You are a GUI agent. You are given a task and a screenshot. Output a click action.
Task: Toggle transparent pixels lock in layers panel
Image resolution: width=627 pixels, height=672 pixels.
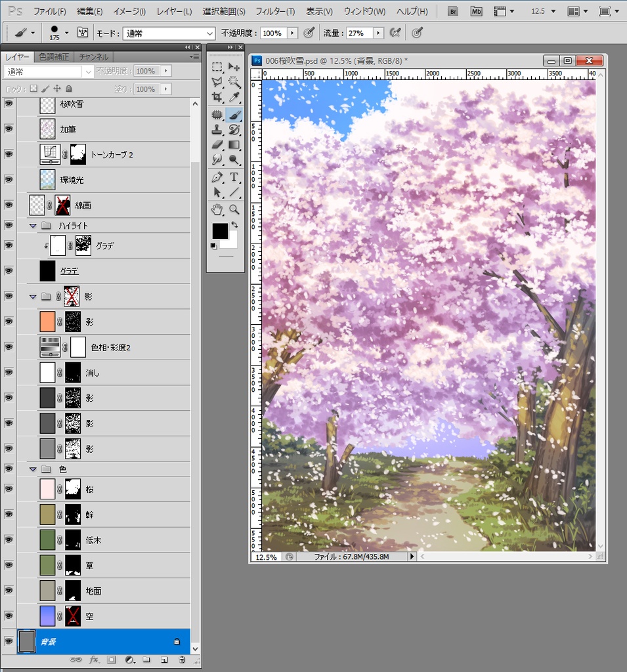tap(34, 89)
